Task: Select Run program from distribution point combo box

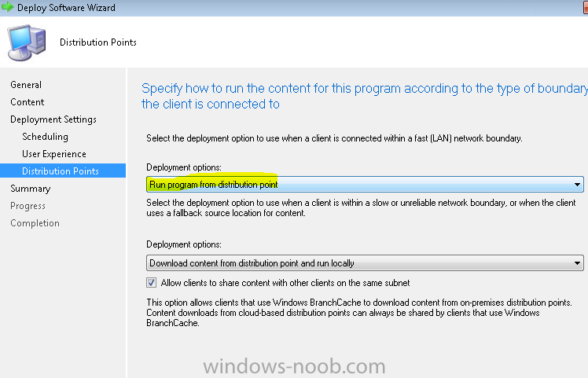Action: (365, 185)
